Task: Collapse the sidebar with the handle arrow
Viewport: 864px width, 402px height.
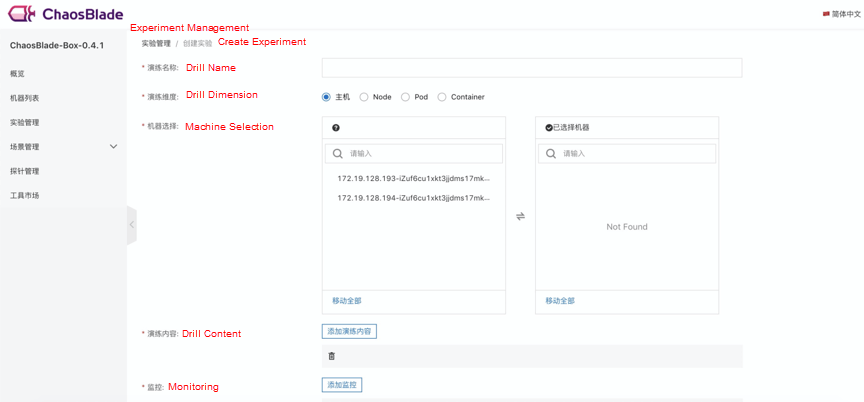Action: pos(131,225)
